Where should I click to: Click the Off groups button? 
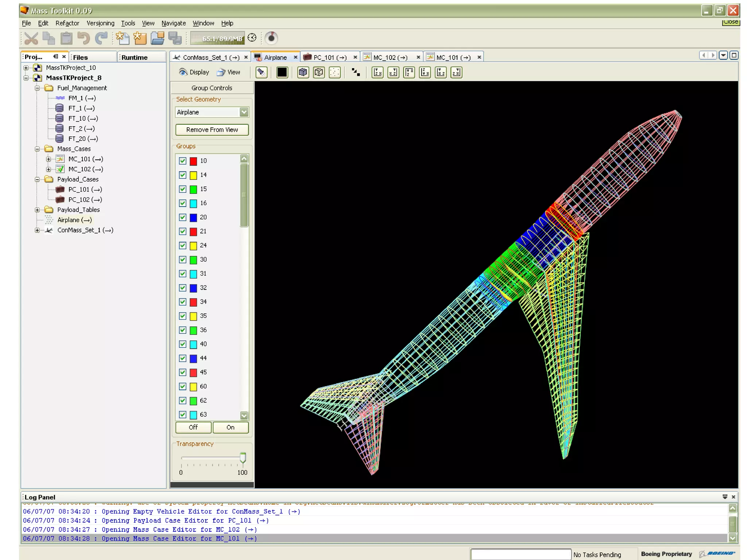[x=193, y=428]
